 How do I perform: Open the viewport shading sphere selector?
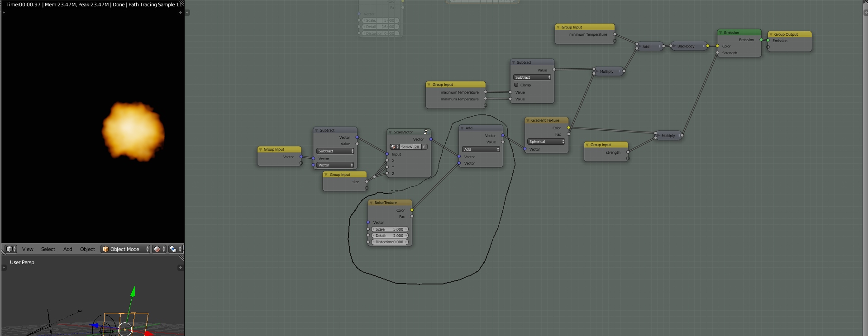click(159, 249)
